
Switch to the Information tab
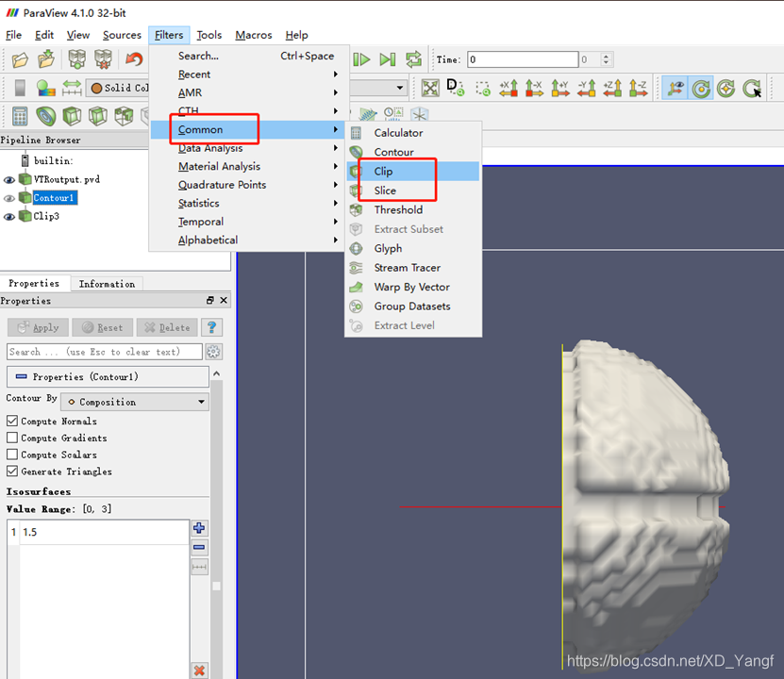(x=107, y=284)
